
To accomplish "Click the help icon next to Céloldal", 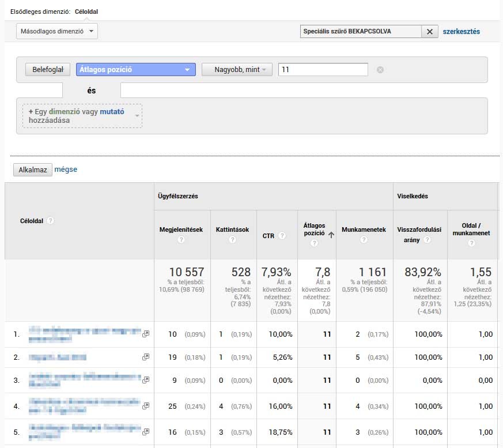I will point(51,221).
